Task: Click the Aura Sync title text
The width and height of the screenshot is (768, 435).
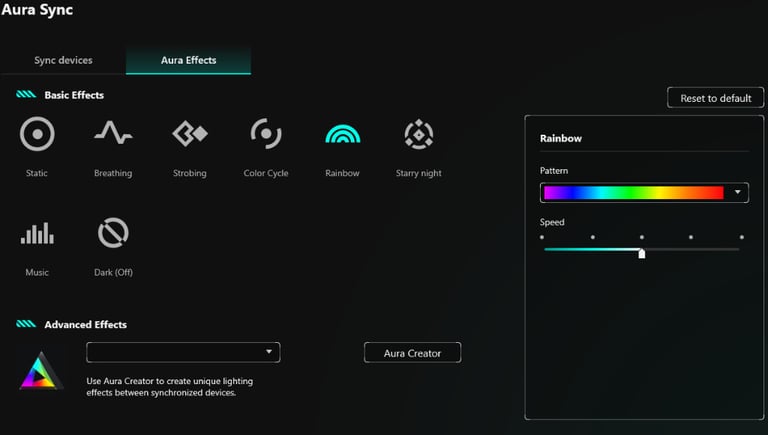Action: (x=37, y=10)
